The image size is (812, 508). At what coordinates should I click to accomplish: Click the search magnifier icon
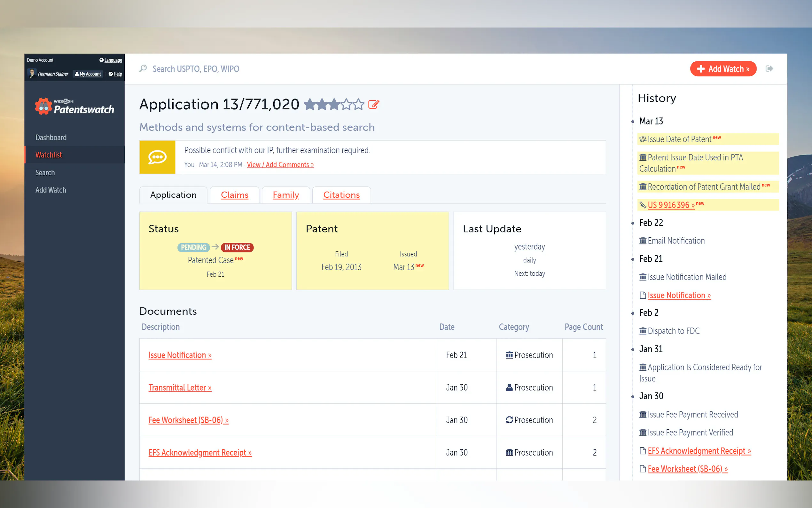[x=143, y=68]
